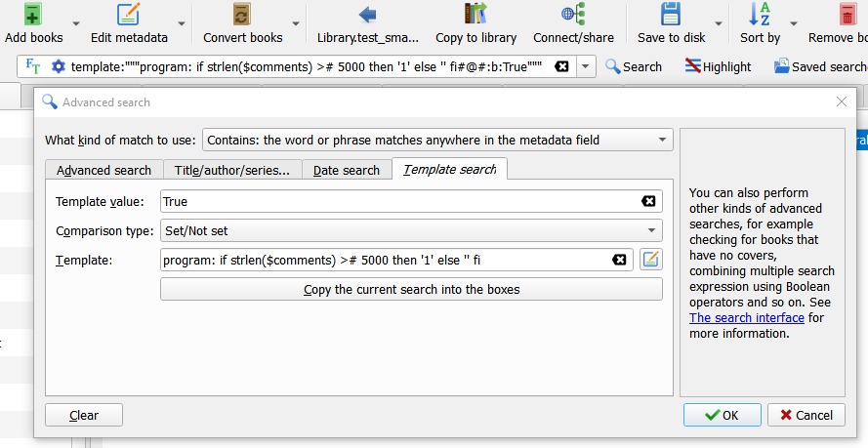Screen dimensions: 868x448
Task: Expand the search history dropdown arrow
Action: 585,66
